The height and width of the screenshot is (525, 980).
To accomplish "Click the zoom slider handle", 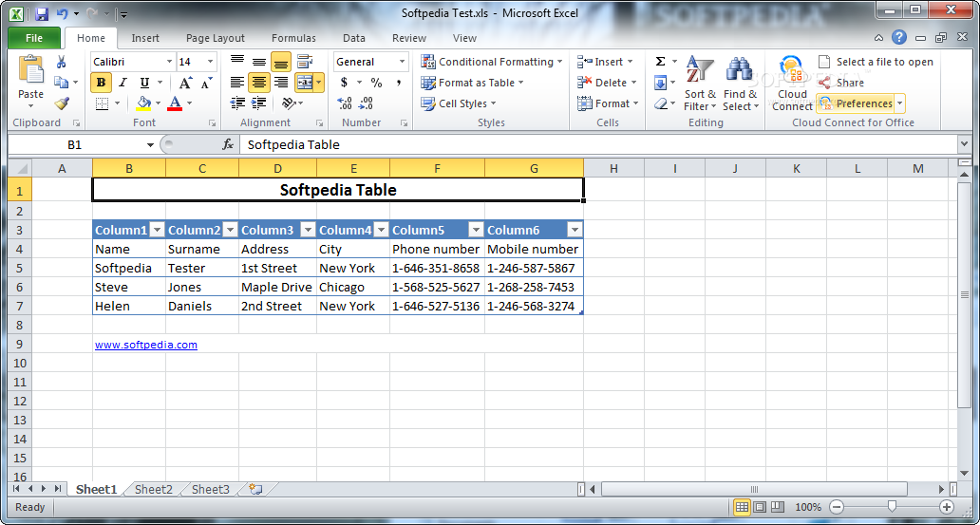I will (893, 507).
